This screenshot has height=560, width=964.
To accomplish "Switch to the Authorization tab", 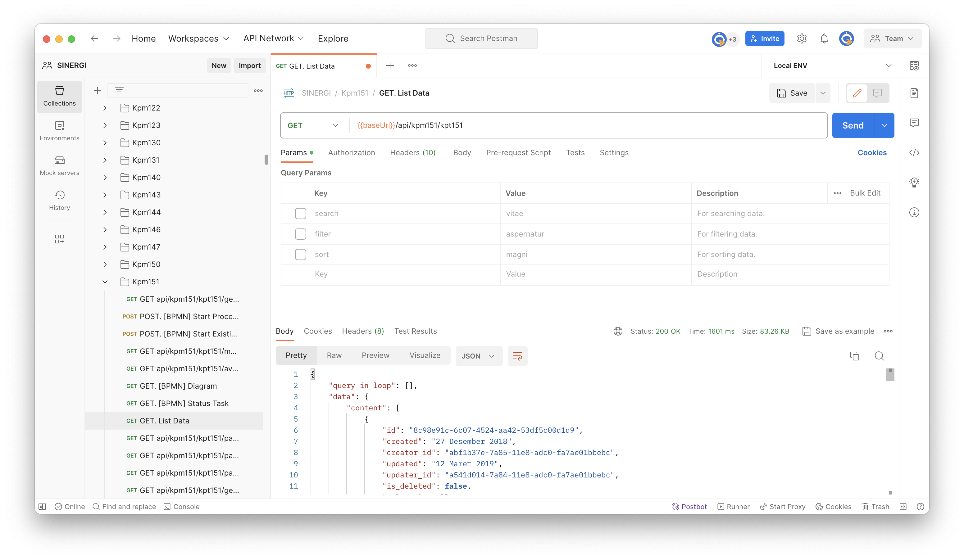I will point(351,152).
